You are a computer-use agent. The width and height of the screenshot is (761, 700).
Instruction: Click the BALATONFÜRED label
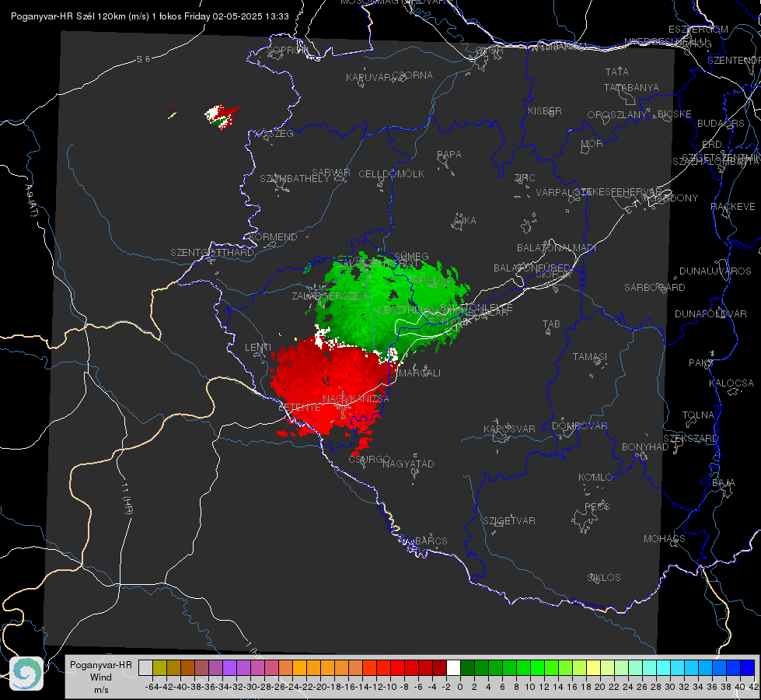(x=532, y=268)
